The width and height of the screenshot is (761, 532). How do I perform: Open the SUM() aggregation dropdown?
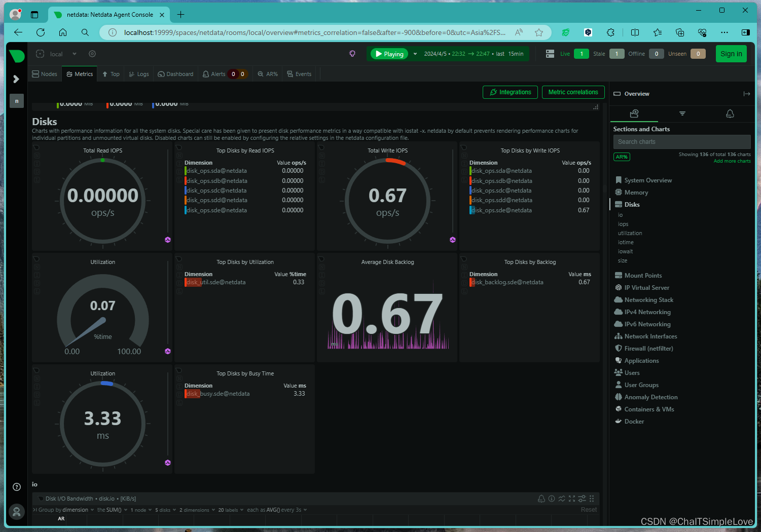point(113,510)
